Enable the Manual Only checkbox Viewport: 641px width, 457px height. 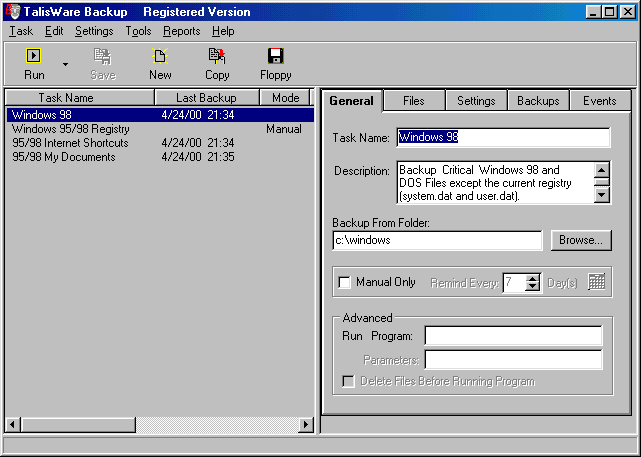[x=345, y=282]
